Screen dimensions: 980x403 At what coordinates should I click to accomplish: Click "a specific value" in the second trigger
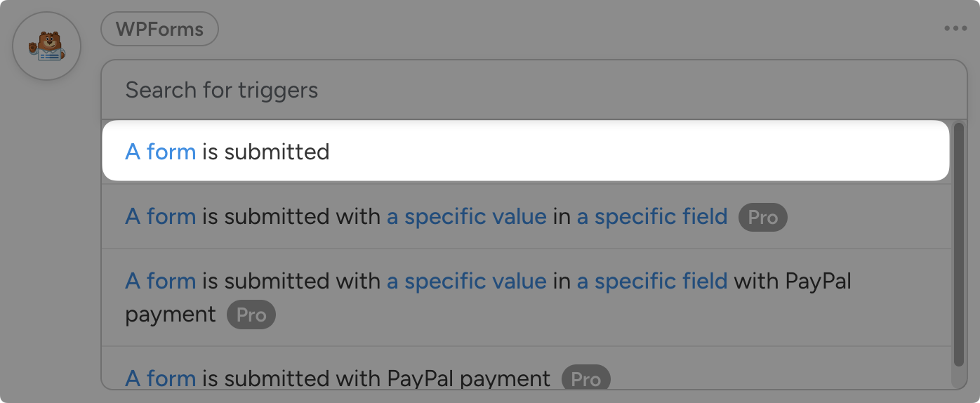466,217
